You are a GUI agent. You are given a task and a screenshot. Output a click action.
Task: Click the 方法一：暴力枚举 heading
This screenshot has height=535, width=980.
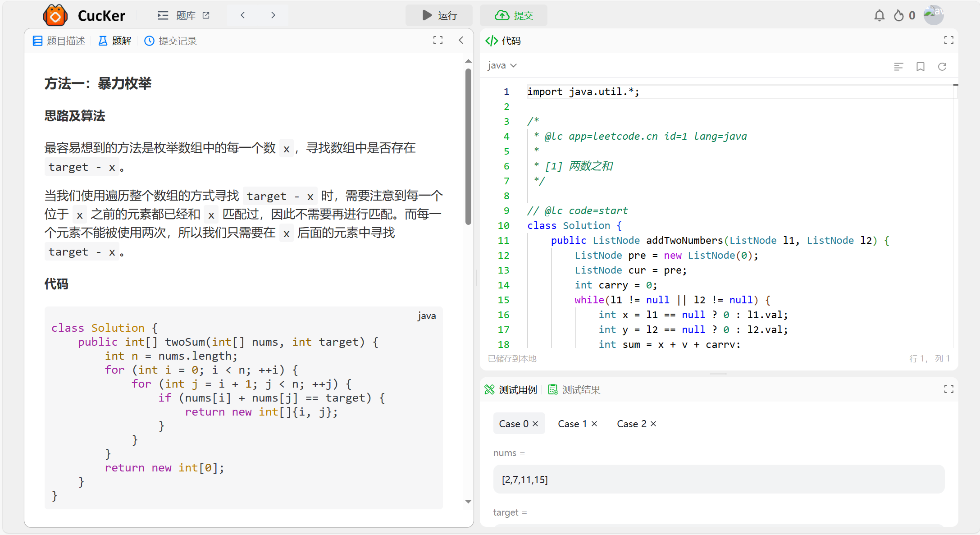click(98, 83)
